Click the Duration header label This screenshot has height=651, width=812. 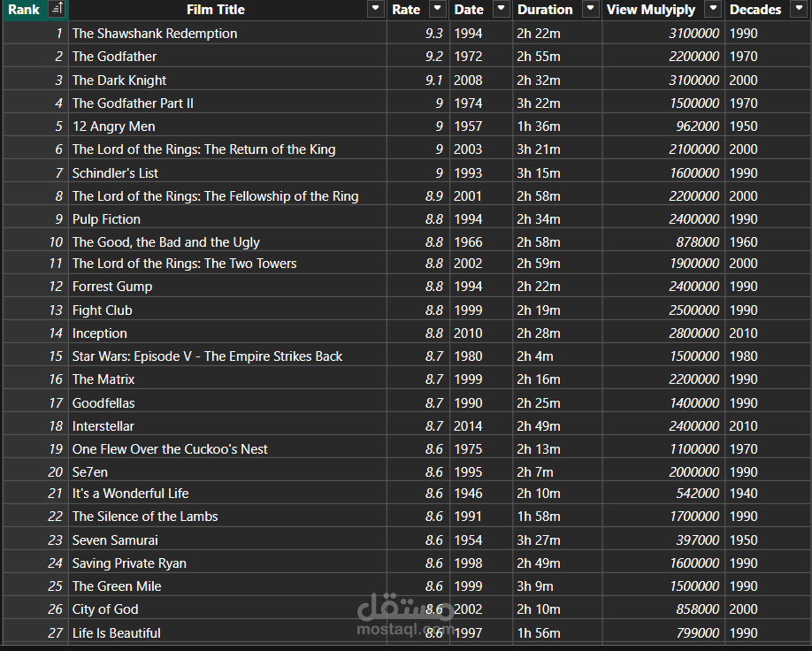[x=545, y=10]
